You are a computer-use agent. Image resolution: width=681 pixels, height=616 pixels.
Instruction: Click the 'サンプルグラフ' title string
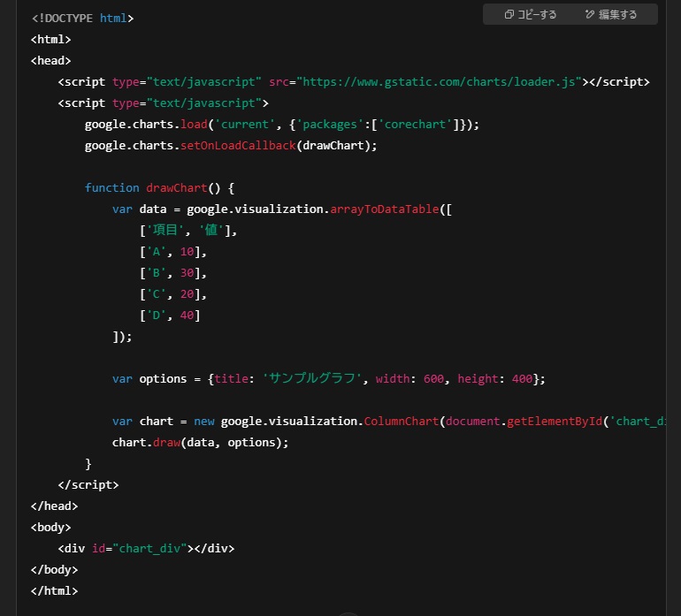pos(312,378)
